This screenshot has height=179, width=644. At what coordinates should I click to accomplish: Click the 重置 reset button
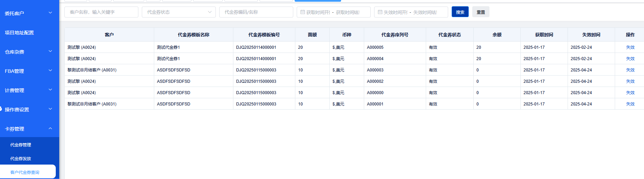[x=481, y=12]
